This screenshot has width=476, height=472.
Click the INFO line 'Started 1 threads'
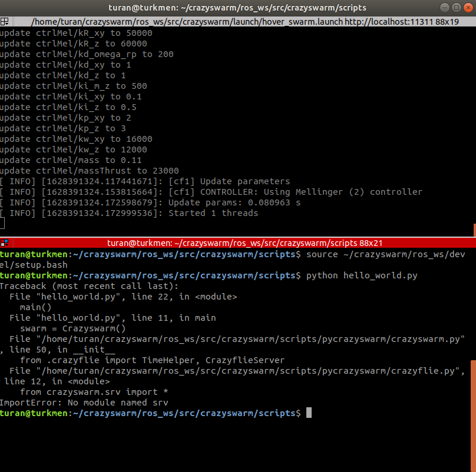point(129,213)
